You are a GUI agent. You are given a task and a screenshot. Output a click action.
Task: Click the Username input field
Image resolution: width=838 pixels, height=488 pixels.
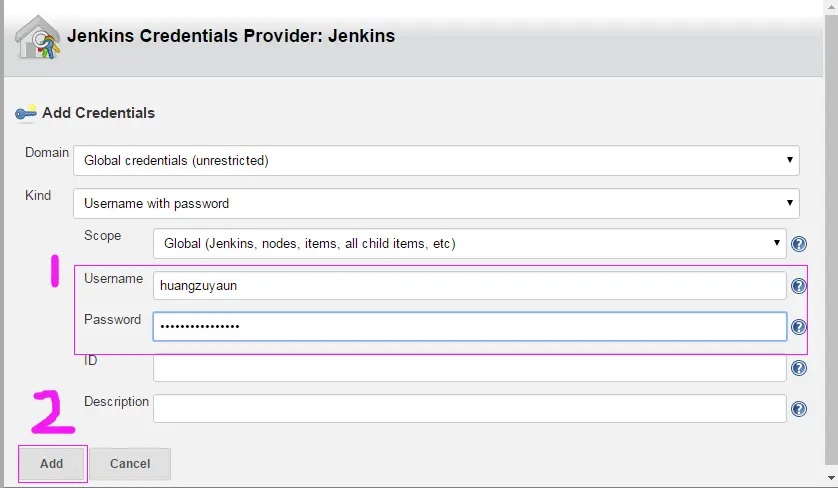[470, 285]
